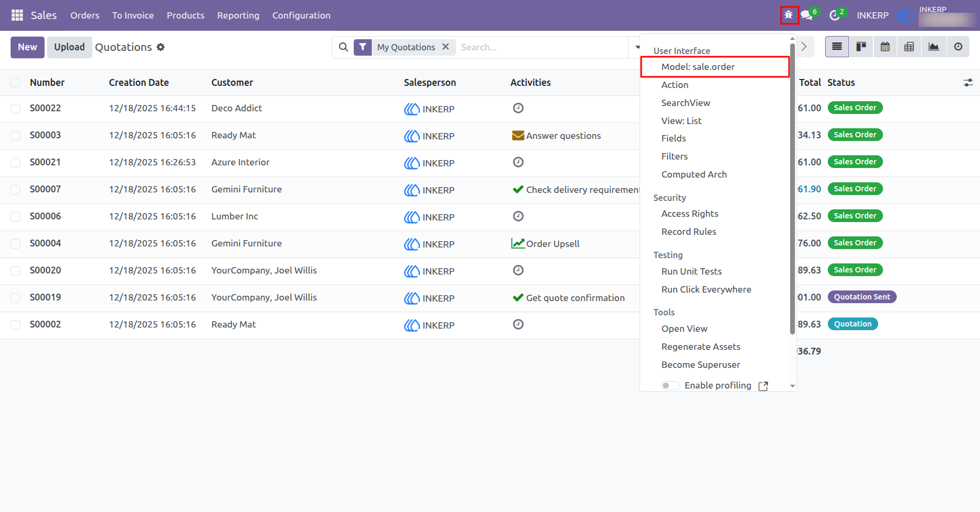
Task: Switch to Kanban view
Action: click(x=861, y=47)
